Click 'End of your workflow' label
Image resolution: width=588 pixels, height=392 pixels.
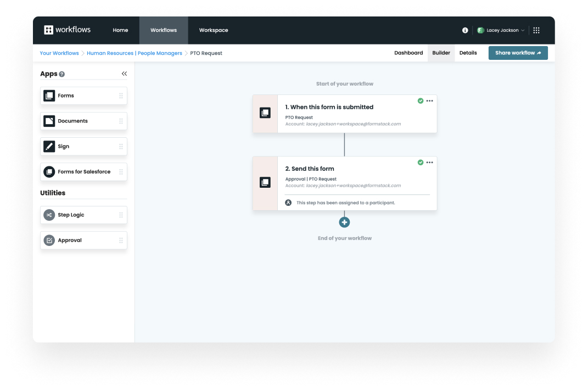345,238
